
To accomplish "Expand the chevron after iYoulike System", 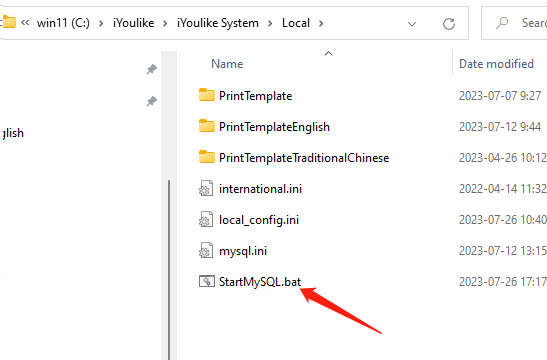I will (270, 23).
